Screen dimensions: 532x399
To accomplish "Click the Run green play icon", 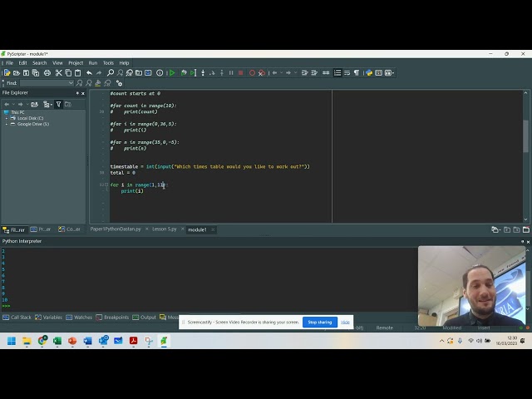I will 172,72.
